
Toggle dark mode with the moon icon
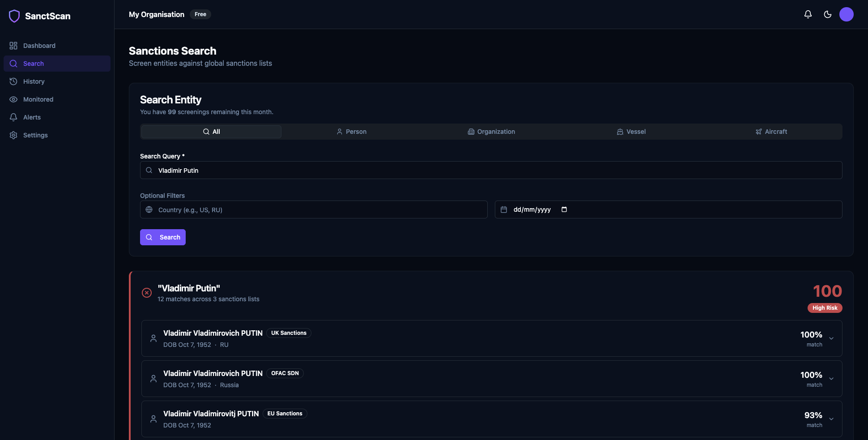coord(828,14)
